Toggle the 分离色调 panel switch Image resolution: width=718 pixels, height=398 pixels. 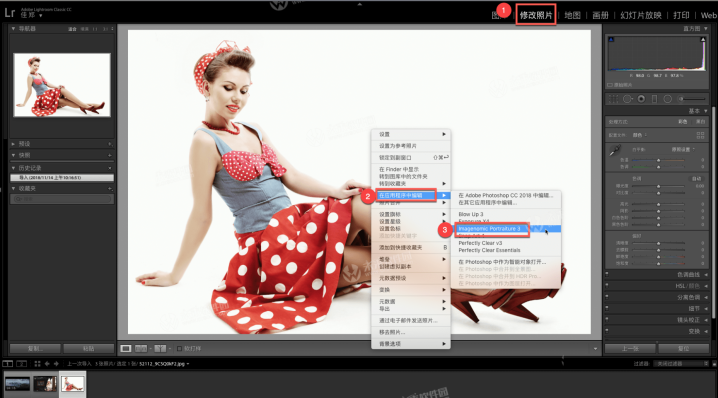coord(607,297)
